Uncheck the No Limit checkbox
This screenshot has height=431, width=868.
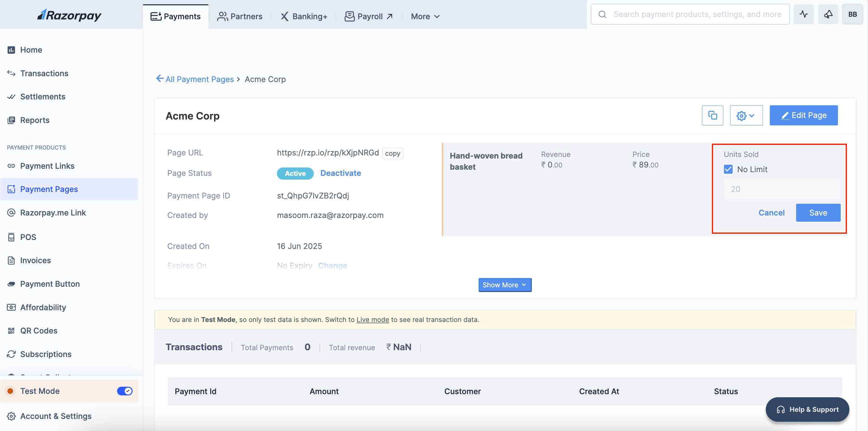(728, 169)
